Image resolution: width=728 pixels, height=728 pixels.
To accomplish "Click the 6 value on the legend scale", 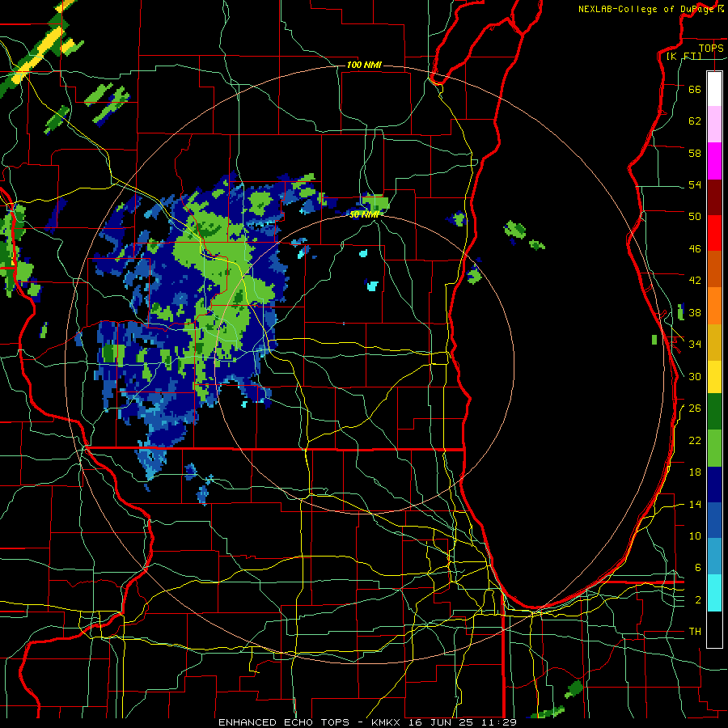I will tap(697, 568).
